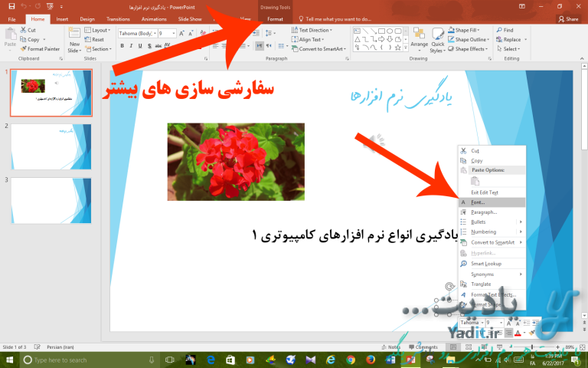Open the Shape Outline dropdown
588x368 pixels.
(x=469, y=39)
